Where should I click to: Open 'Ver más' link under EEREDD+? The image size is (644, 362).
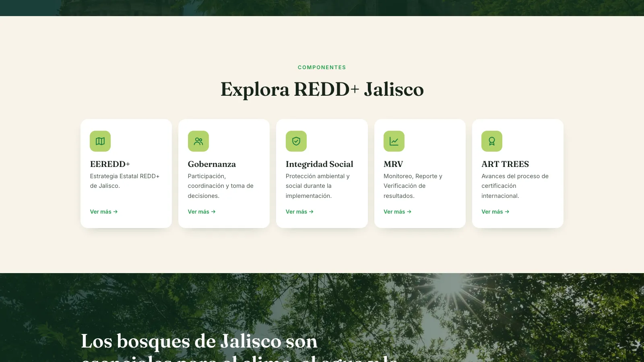tap(104, 212)
